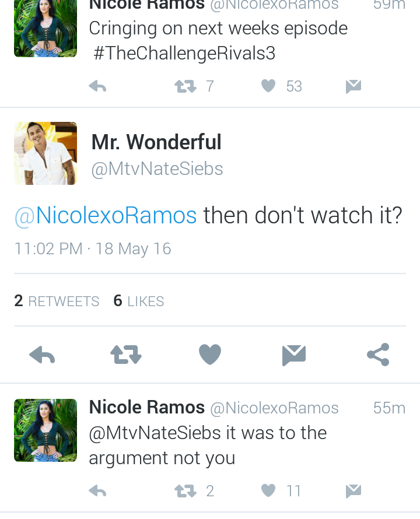Retweet Mr. Wonderful's then don't watch it tweet

pyautogui.click(x=126, y=355)
